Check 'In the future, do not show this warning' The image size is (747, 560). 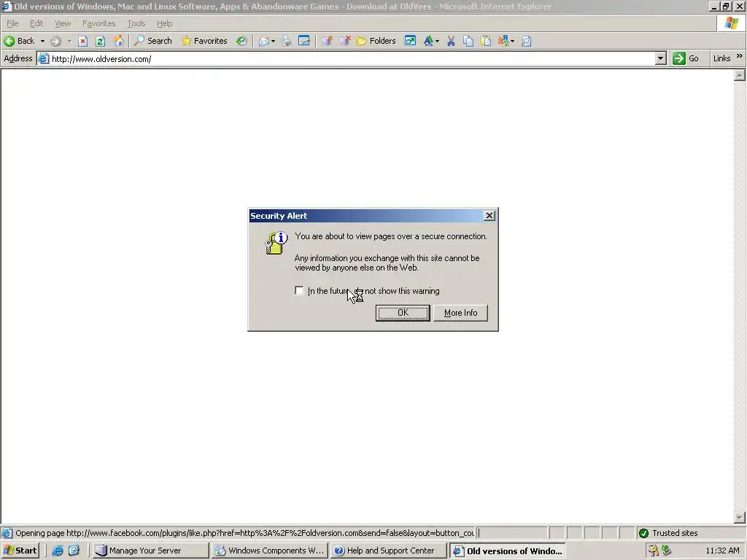[299, 290]
